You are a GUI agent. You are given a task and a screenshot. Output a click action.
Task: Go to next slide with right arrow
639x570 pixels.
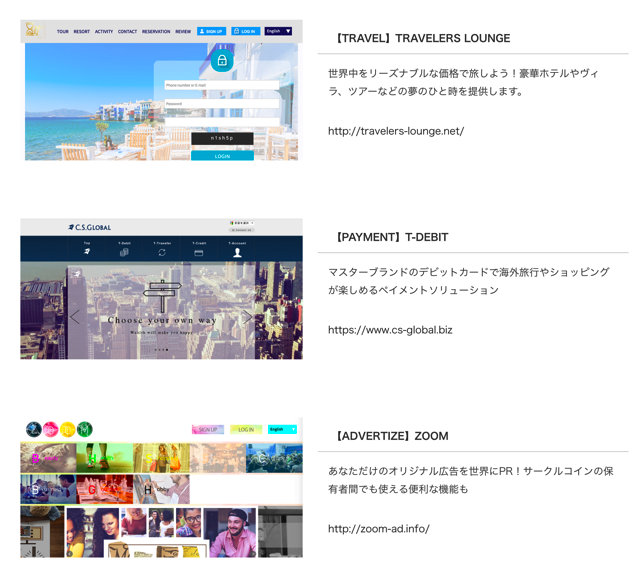[247, 317]
